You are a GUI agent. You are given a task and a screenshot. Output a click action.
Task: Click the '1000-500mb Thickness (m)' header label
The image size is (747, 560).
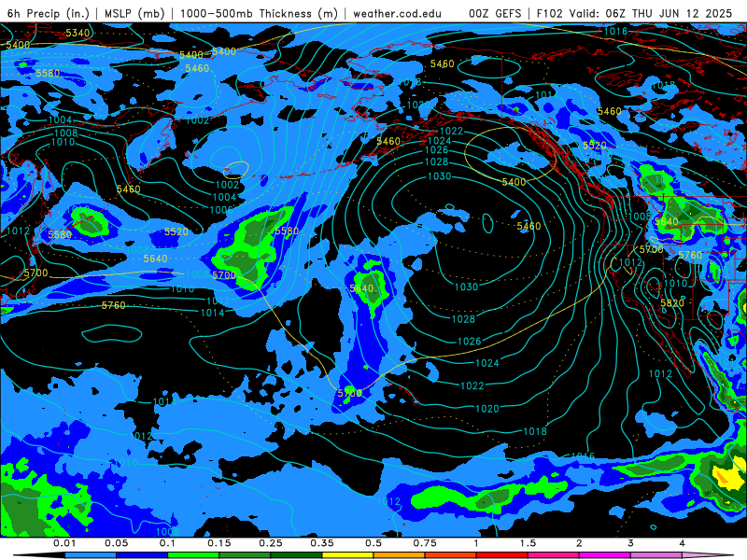(259, 13)
